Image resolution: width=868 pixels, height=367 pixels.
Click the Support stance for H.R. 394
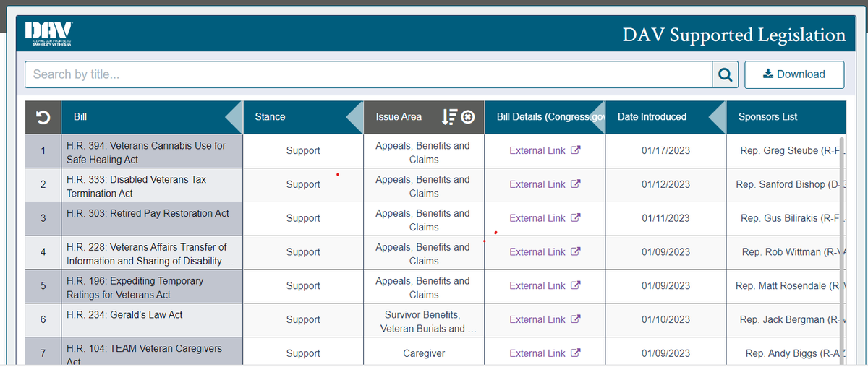[x=303, y=152]
